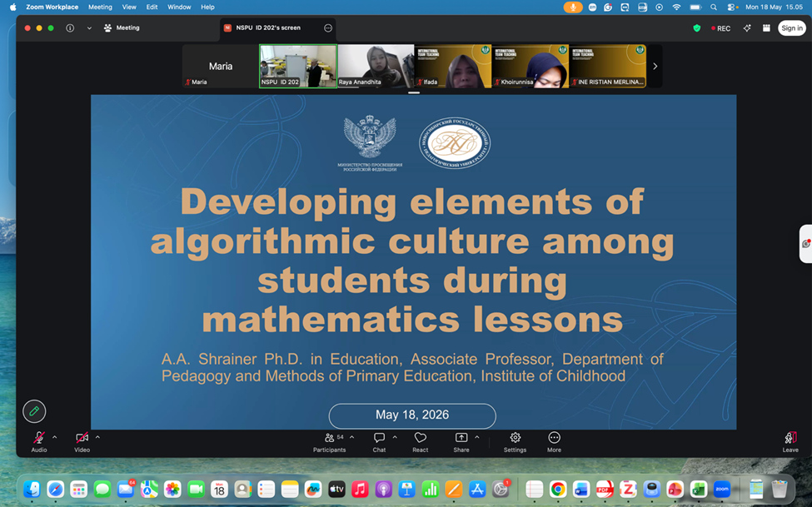The image size is (812, 507).
Task: Expand video options arrow next to Video
Action: [x=97, y=438]
